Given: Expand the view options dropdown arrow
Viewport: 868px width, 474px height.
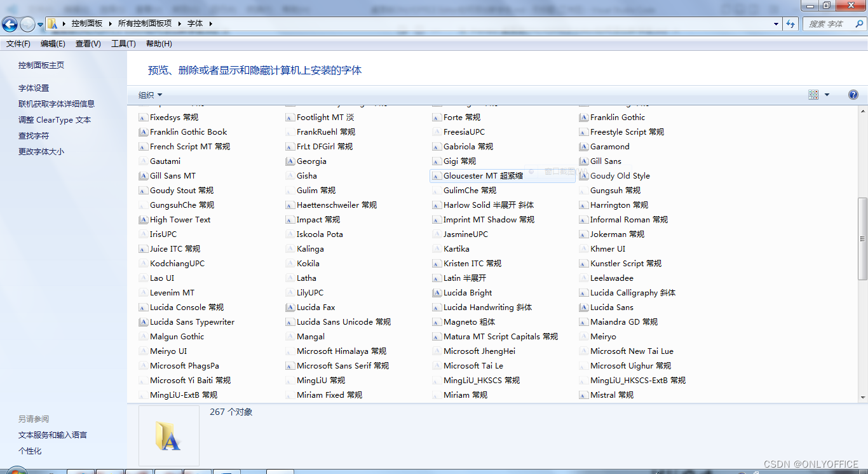Looking at the screenshot, I should pyautogui.click(x=827, y=95).
